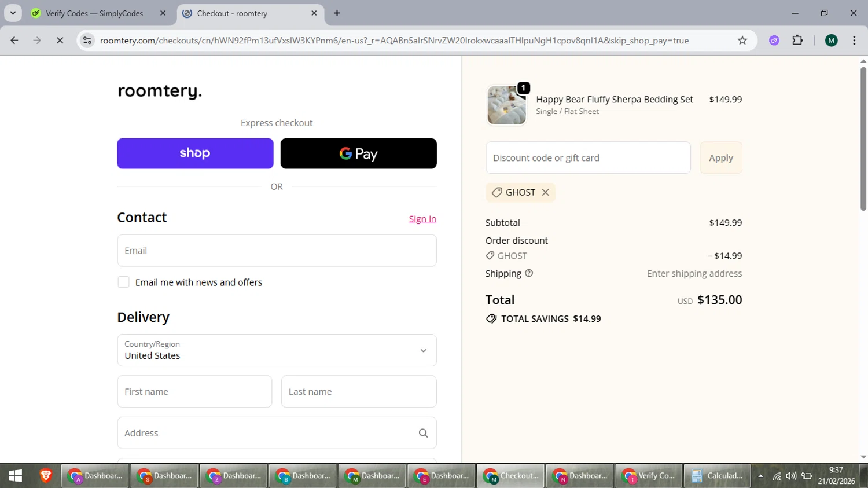
Task: Click the Last name field
Action: tap(359, 392)
